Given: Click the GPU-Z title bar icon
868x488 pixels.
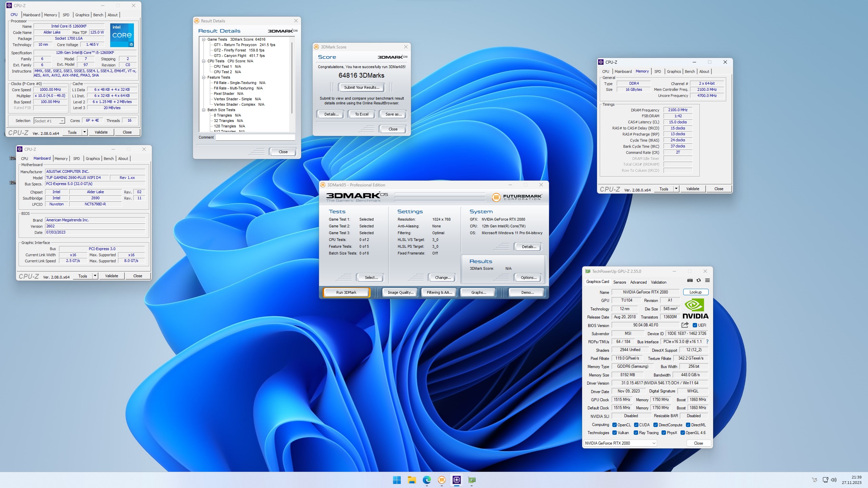Looking at the screenshot, I should (588, 271).
